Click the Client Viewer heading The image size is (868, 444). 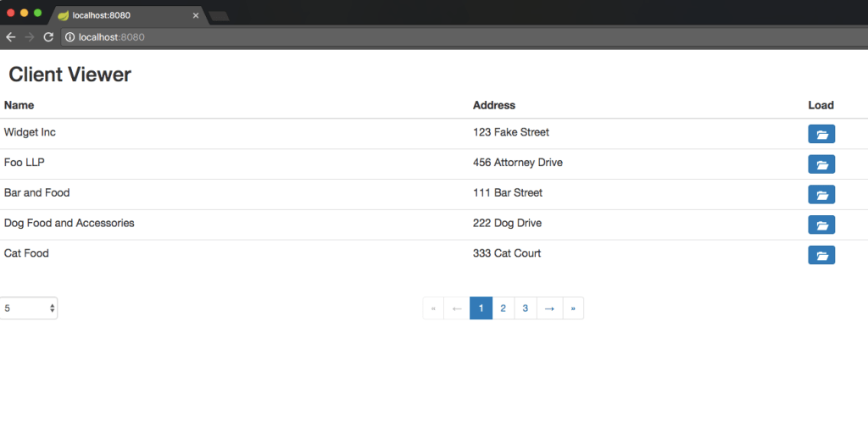[x=70, y=75]
